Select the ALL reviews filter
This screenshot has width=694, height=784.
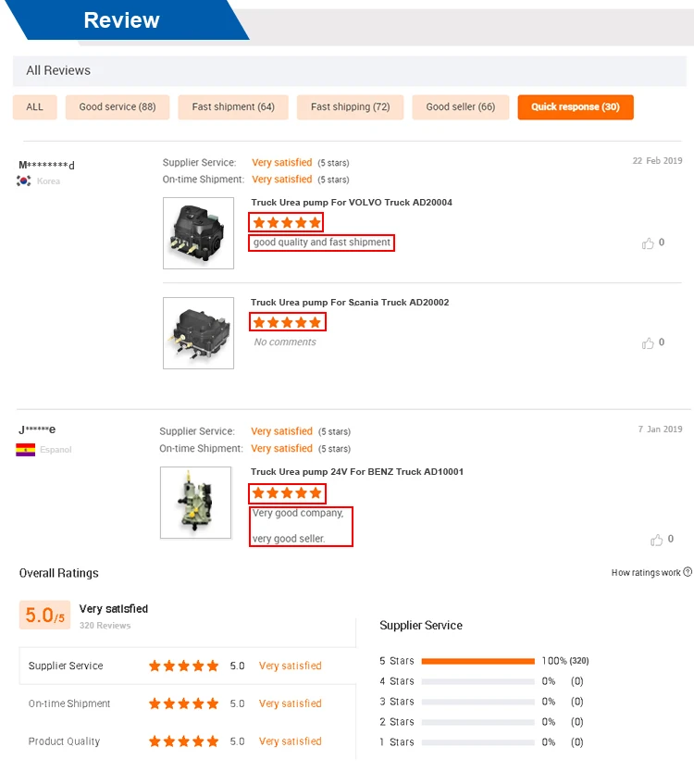tap(35, 107)
